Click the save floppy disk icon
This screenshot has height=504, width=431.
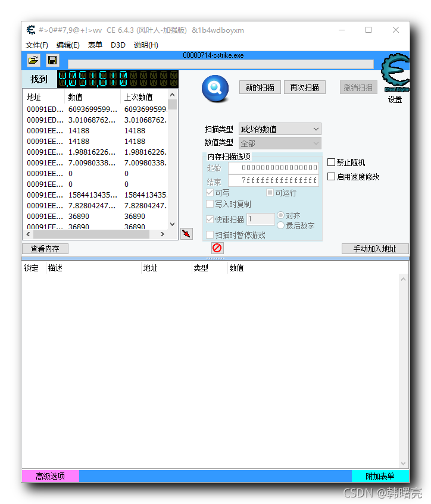[52, 60]
